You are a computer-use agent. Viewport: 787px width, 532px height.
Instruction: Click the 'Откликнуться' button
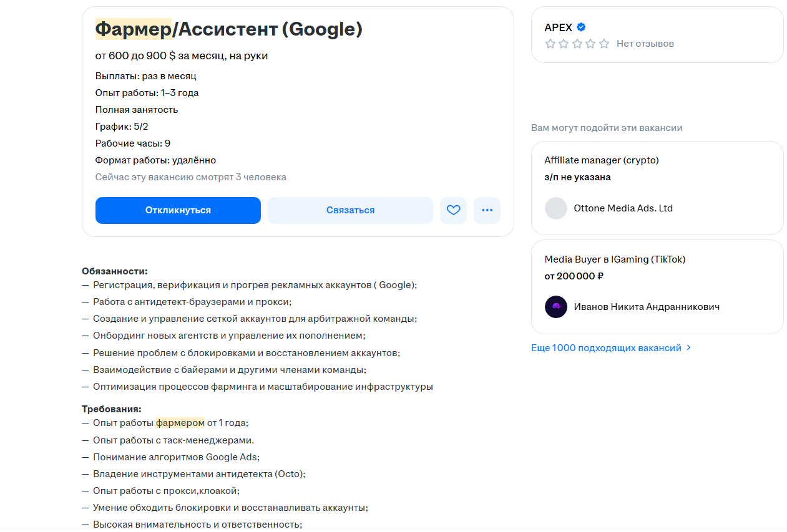[x=178, y=210]
